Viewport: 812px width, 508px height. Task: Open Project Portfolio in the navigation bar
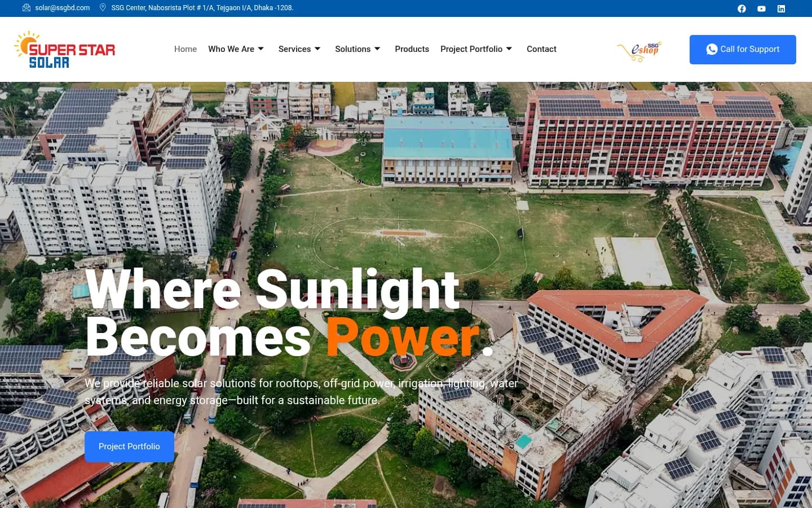[471, 49]
